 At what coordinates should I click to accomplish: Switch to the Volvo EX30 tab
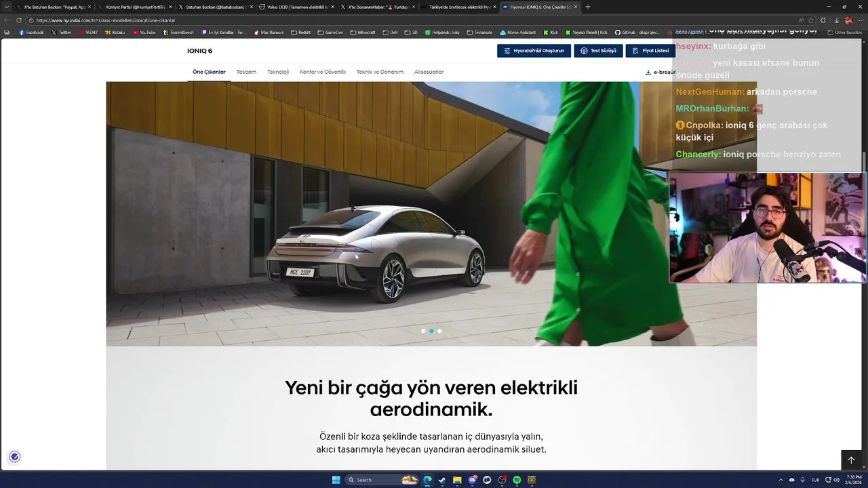tap(296, 7)
